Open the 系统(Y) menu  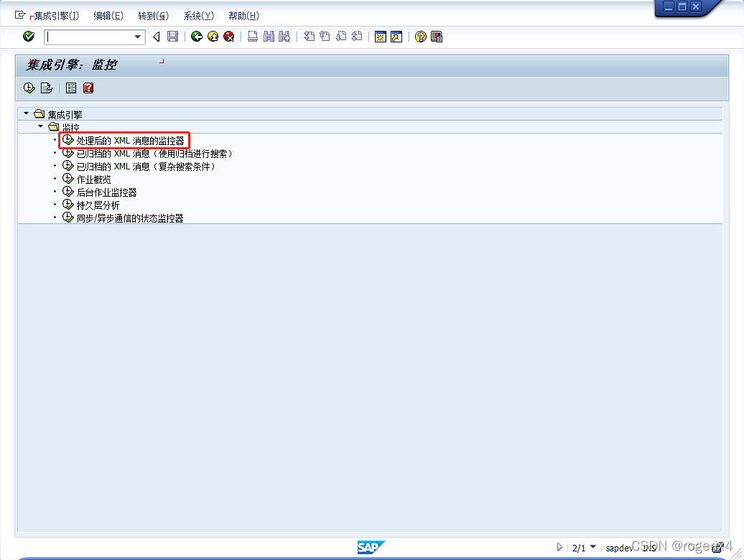click(198, 16)
